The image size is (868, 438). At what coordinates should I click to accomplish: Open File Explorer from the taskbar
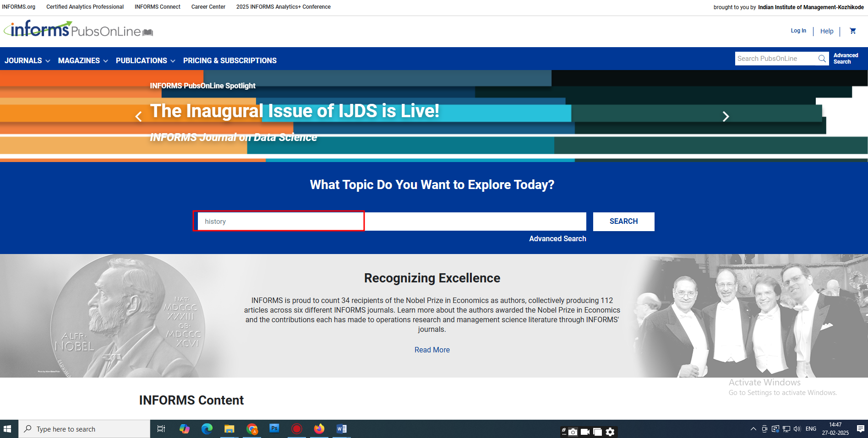click(x=229, y=429)
